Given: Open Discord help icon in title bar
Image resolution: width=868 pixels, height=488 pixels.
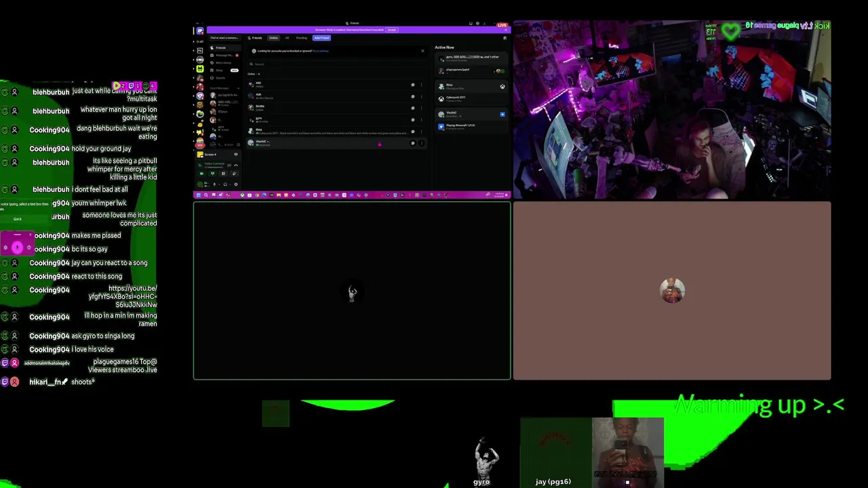Looking at the screenshot, I should [477, 23].
